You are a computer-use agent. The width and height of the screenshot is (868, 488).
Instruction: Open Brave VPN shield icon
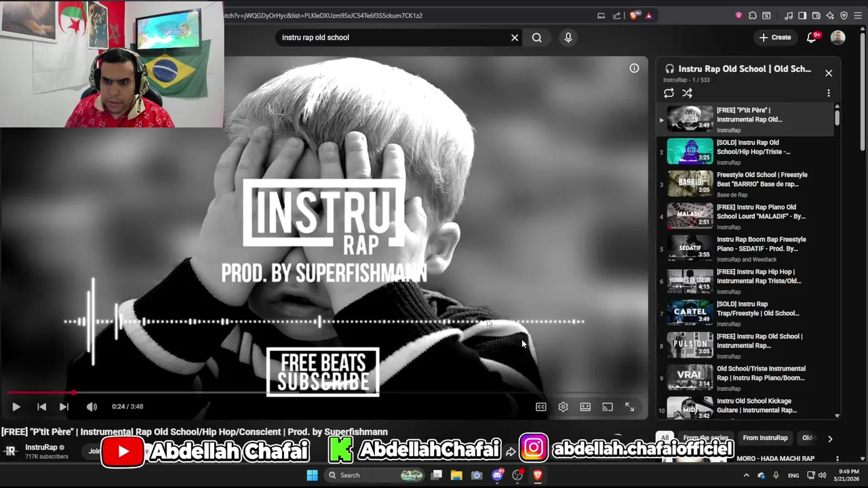coord(844,16)
